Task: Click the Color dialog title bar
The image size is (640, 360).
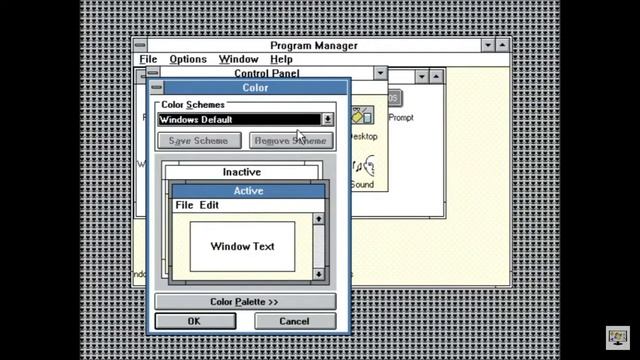Action: (256, 87)
